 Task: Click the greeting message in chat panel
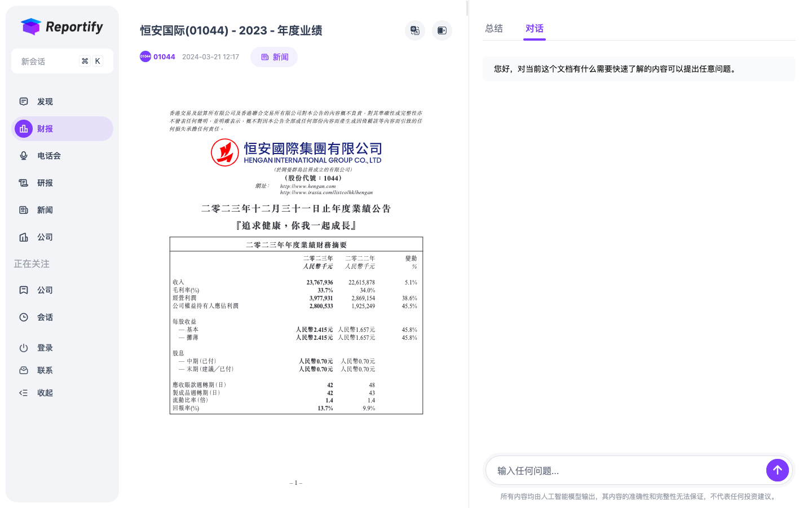pos(639,69)
